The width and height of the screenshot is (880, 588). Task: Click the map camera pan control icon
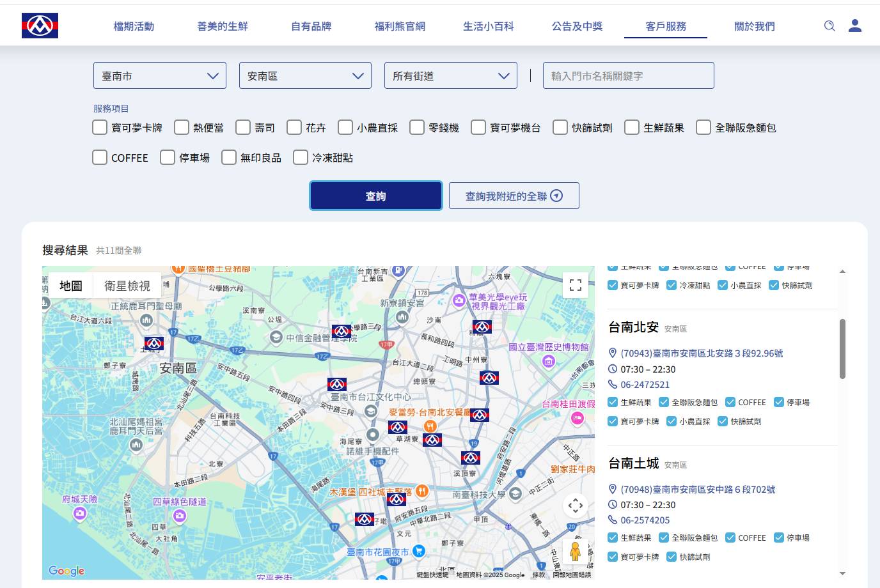tap(576, 506)
